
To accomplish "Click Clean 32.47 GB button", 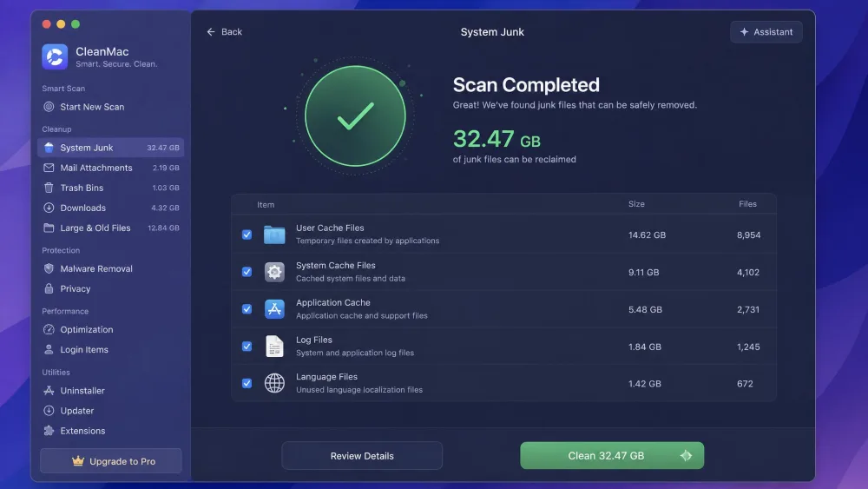I will (612, 455).
